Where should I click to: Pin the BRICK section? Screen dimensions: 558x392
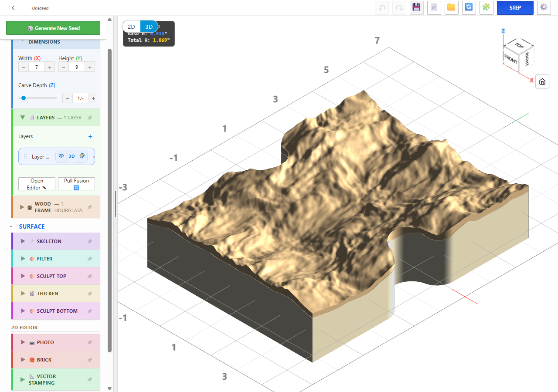[90, 360]
